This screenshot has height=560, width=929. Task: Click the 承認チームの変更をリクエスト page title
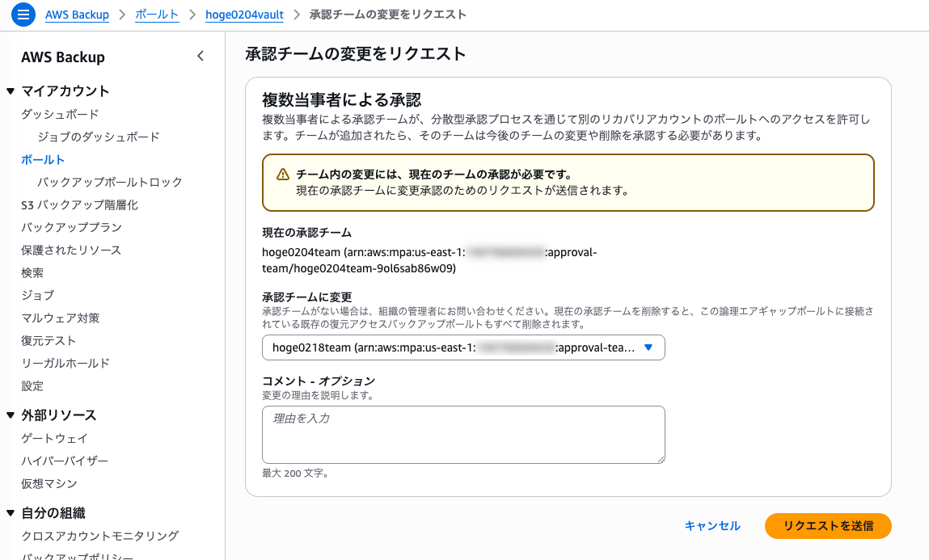point(356,54)
